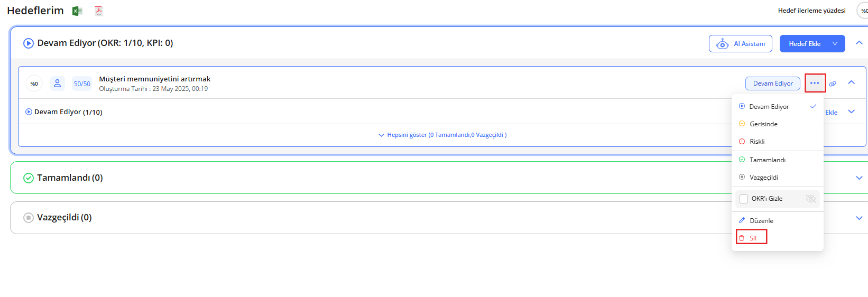The height and width of the screenshot is (297, 868).
Task: Expand the Tamamlandı (0) section
Action: [859, 178]
